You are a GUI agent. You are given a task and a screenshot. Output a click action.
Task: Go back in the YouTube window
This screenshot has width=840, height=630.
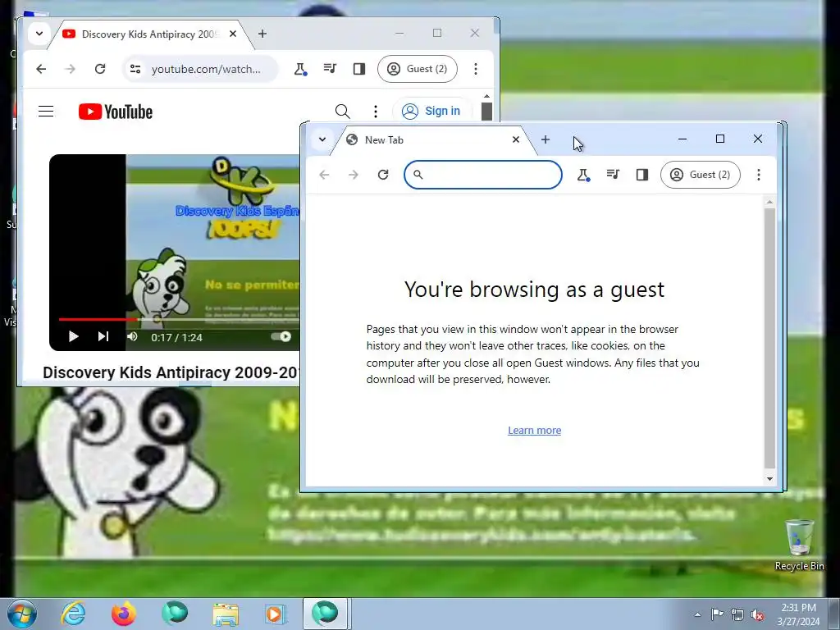tap(41, 69)
